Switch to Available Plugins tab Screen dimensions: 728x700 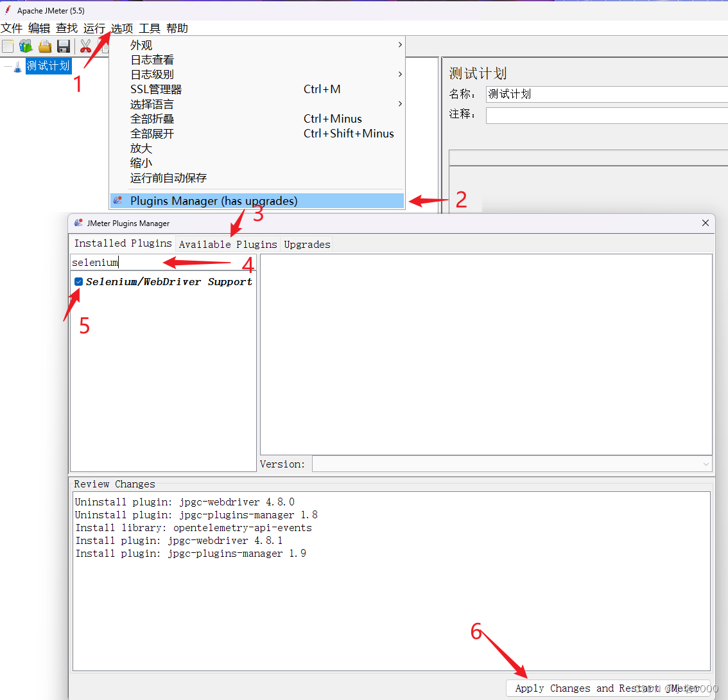tap(228, 244)
